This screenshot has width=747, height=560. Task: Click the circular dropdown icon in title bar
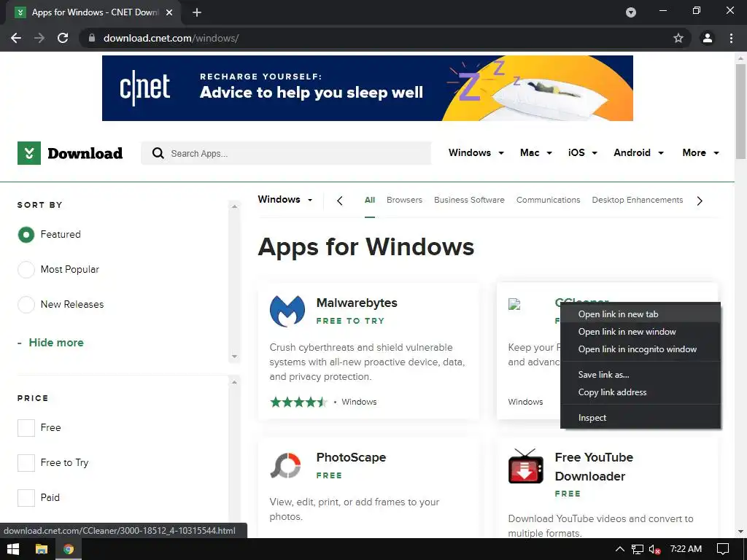(631, 12)
